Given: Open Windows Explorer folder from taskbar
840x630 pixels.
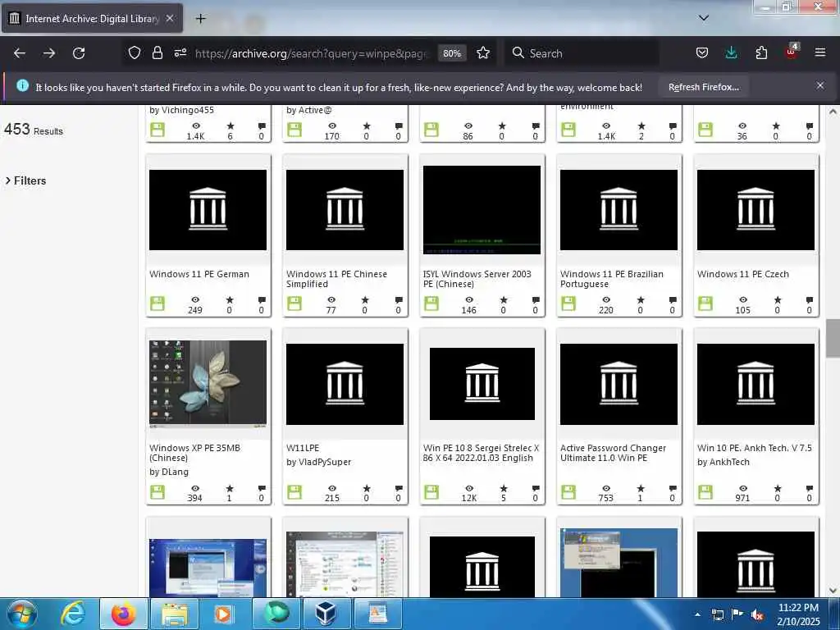Looking at the screenshot, I should [x=174, y=614].
